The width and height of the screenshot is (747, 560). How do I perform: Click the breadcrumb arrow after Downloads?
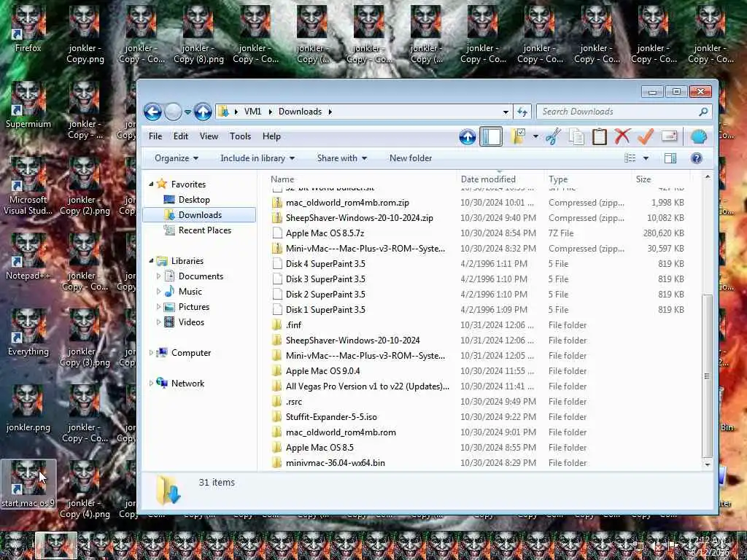[330, 112]
